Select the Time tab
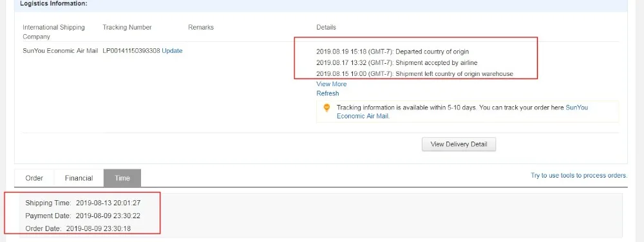Viewport: 644px width, 242px height. tap(122, 178)
